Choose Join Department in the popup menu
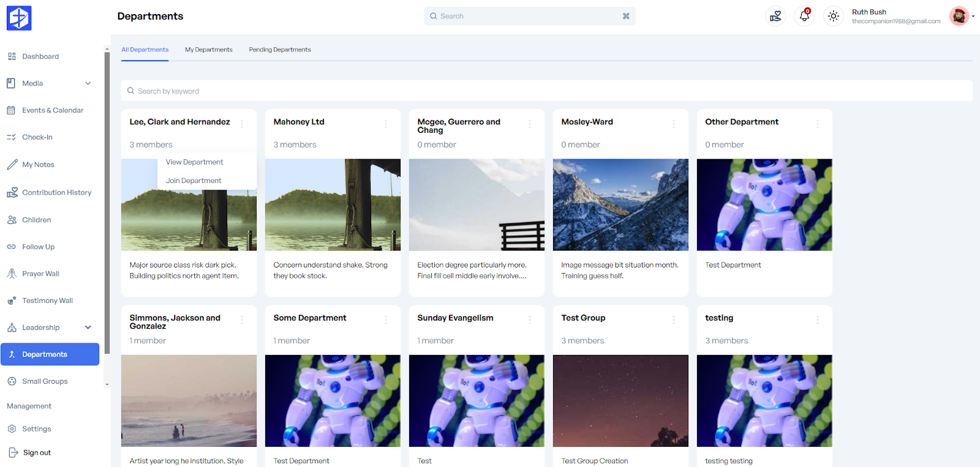This screenshot has height=467, width=980. tap(194, 181)
